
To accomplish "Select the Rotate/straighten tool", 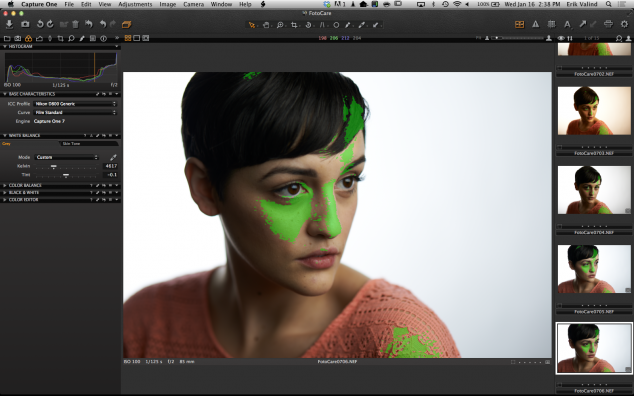I will point(308,25).
